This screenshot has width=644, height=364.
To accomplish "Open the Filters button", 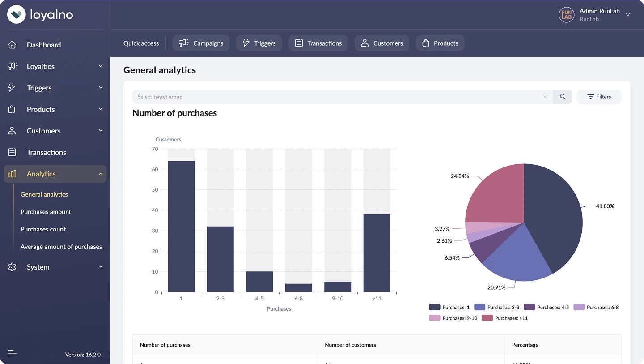I will coord(599,97).
